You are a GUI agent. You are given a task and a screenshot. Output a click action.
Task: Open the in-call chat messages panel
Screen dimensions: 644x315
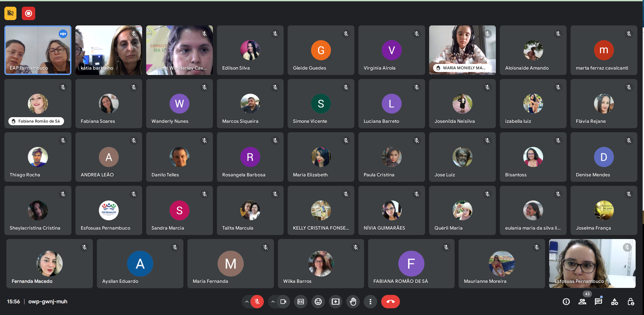point(598,302)
